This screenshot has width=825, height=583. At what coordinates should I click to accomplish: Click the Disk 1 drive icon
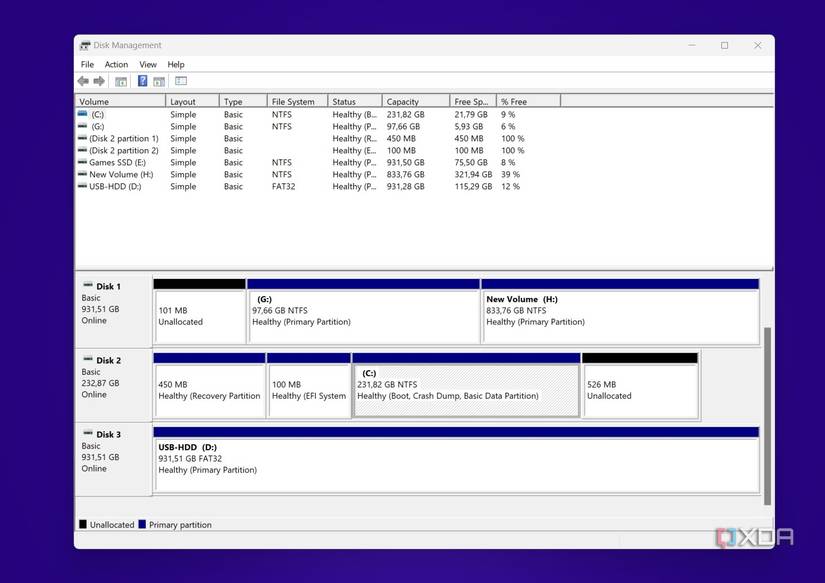[x=87, y=283]
